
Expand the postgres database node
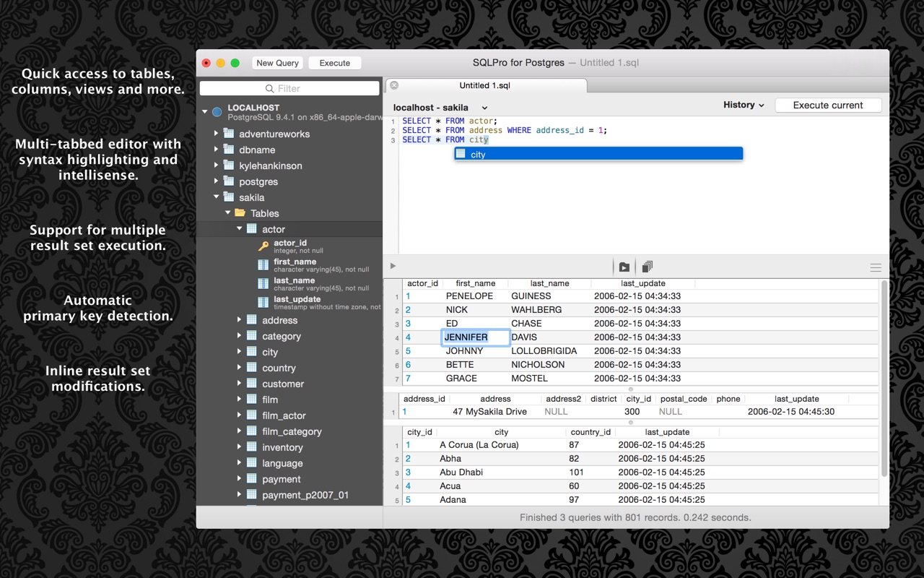tap(216, 181)
